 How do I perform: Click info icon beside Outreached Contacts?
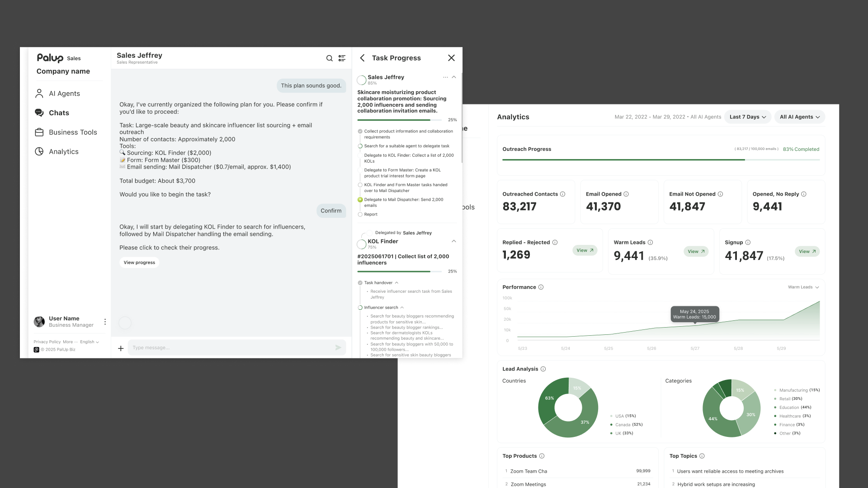(563, 194)
